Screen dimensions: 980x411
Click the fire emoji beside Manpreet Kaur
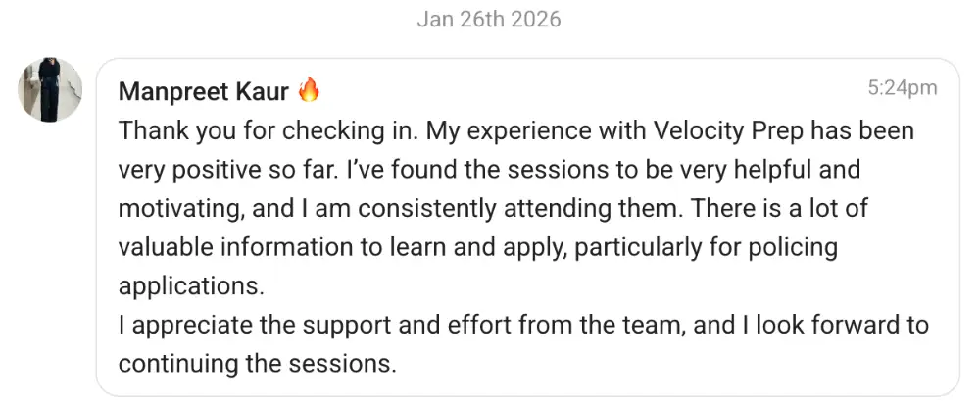[310, 91]
